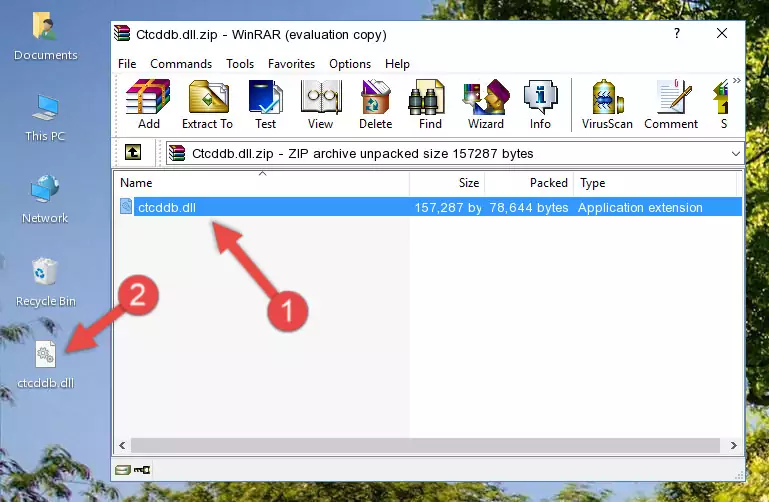769x502 pixels.
Task: Go up one folder level
Action: 133,152
